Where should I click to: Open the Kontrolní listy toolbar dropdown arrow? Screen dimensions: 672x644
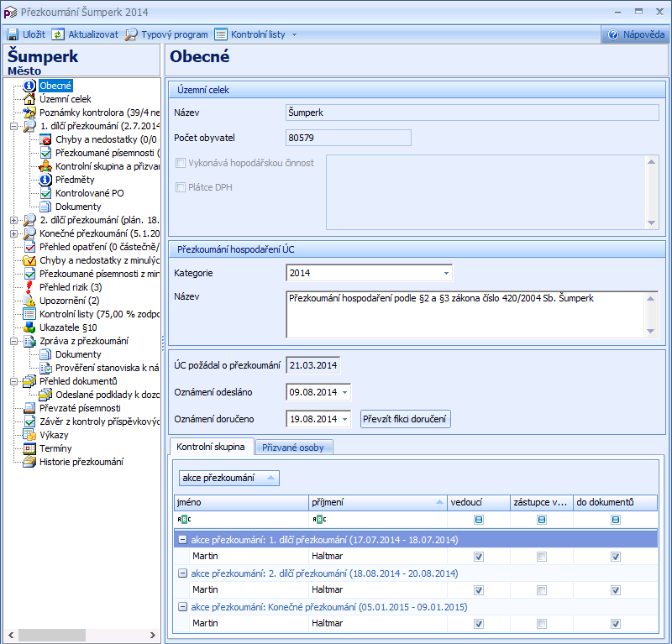coord(294,34)
